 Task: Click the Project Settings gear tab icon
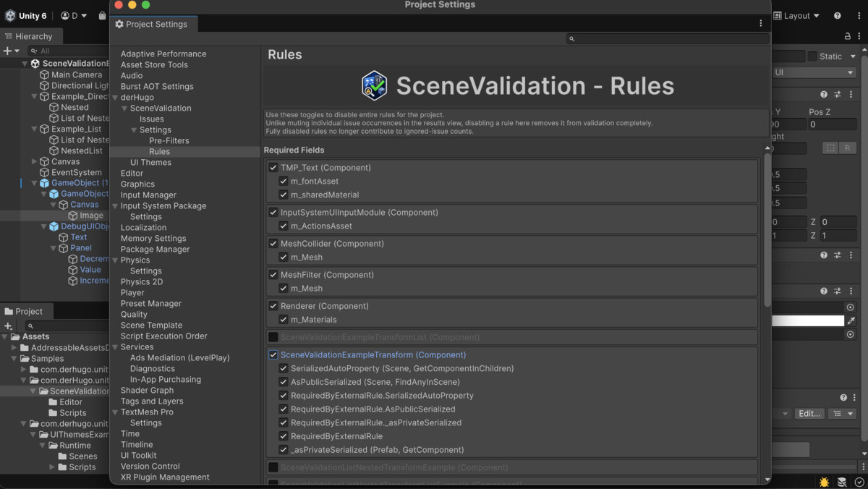[x=119, y=24]
